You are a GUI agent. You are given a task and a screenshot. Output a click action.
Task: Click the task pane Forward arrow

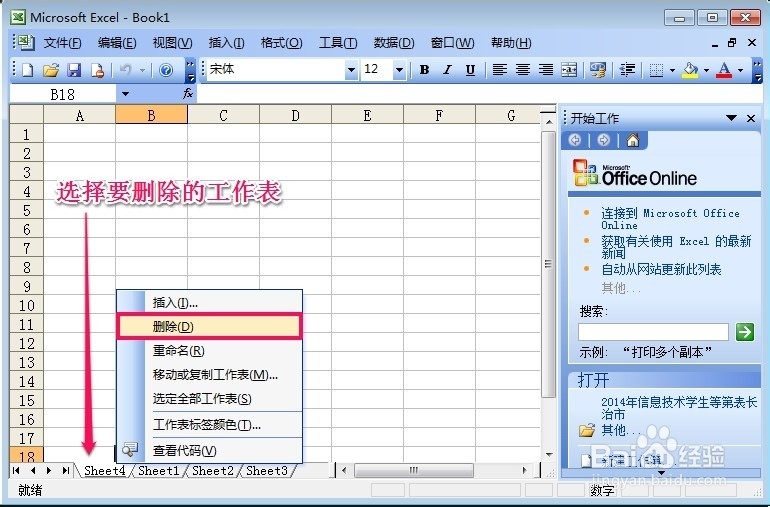tap(604, 141)
